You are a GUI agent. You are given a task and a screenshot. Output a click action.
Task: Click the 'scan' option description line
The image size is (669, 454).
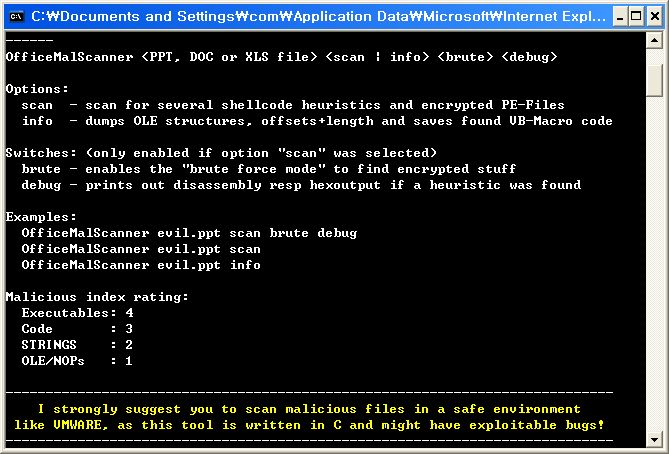pos(293,105)
